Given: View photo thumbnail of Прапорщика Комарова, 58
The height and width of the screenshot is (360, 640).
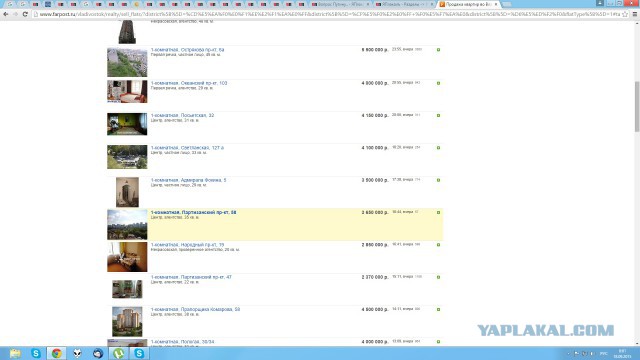Looking at the screenshot, I should pyautogui.click(x=127, y=322).
